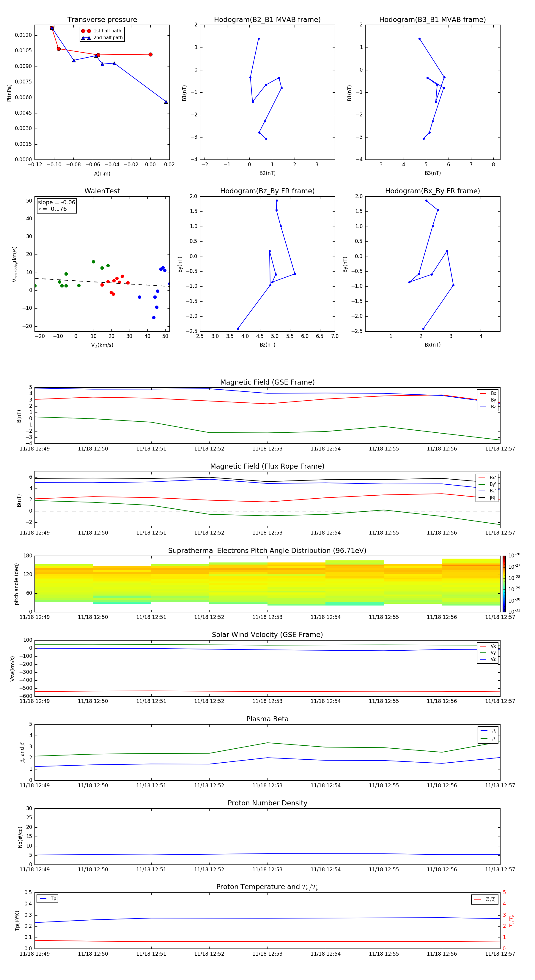The height and width of the screenshot is (980, 535).
Task: Select the '2nd half path' legend entry
Action: pyautogui.click(x=102, y=38)
